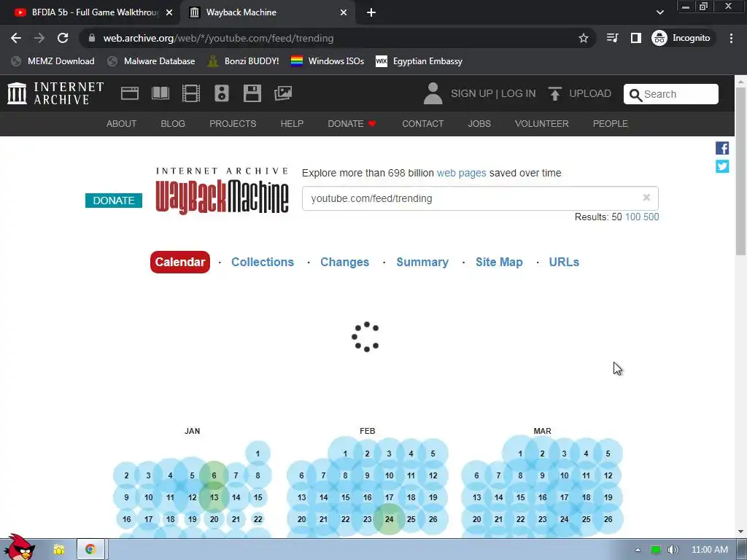Reload the current page

[x=63, y=38]
